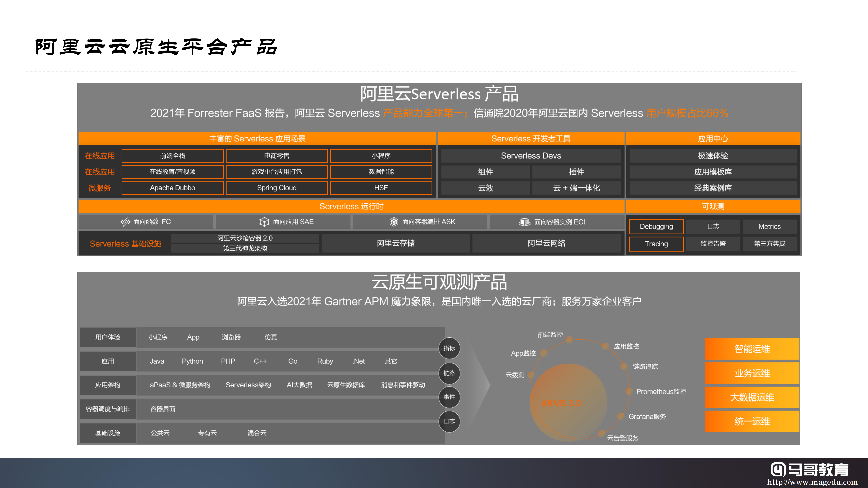
Task: Click the 事件 circle badge
Action: pyautogui.click(x=449, y=397)
